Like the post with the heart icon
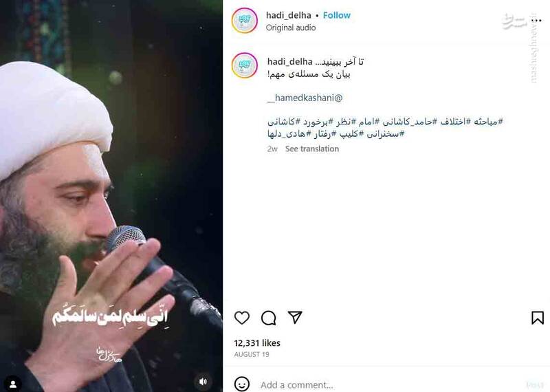 pos(242,318)
